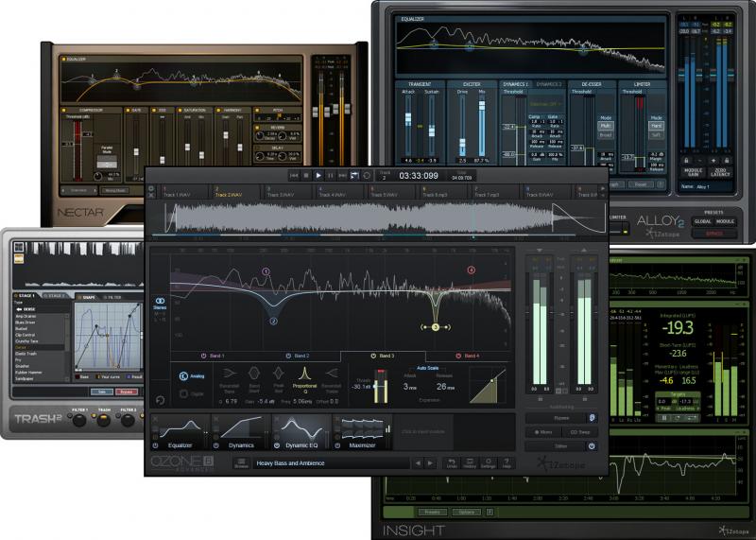
Task: Open the History icon in Ozone
Action: click(x=470, y=463)
